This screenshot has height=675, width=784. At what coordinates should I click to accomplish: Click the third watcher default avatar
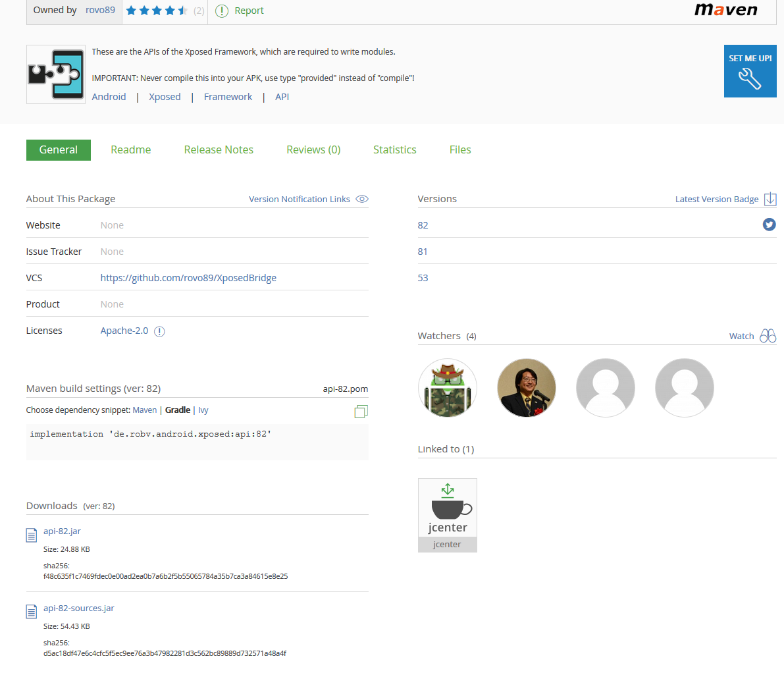(x=606, y=388)
